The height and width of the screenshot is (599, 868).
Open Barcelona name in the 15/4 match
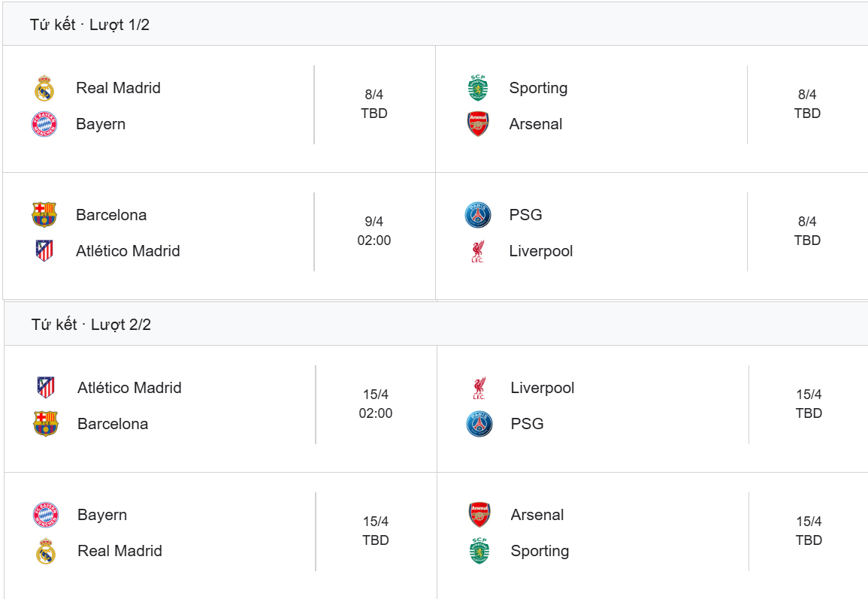(x=113, y=424)
